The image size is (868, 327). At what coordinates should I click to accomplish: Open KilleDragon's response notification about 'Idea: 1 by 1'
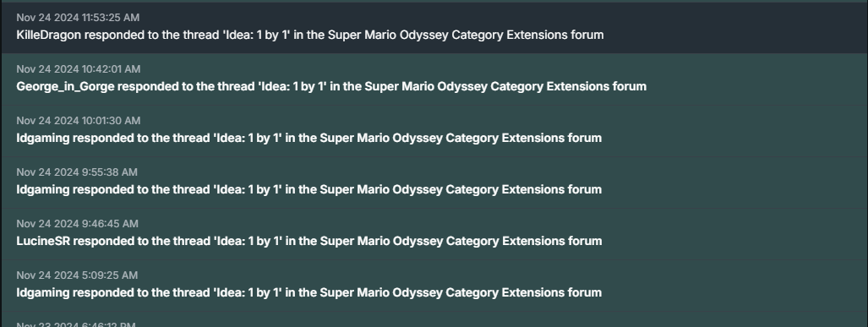[x=434, y=28]
